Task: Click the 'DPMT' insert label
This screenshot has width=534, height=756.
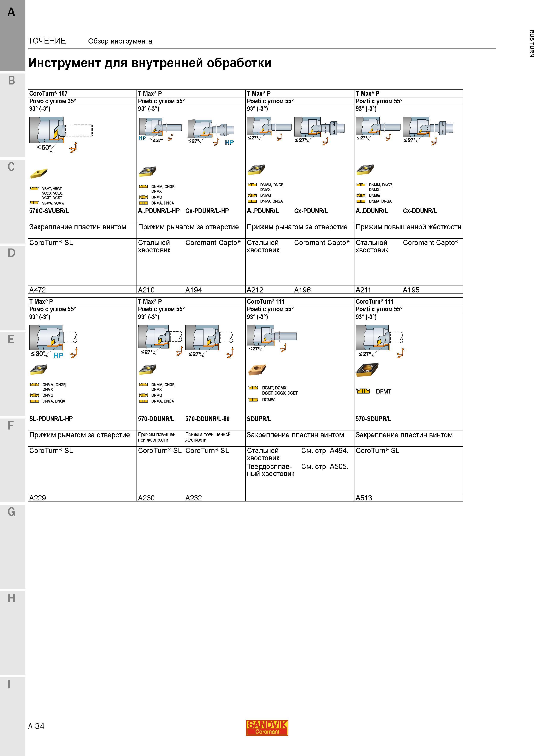Action: [x=383, y=391]
